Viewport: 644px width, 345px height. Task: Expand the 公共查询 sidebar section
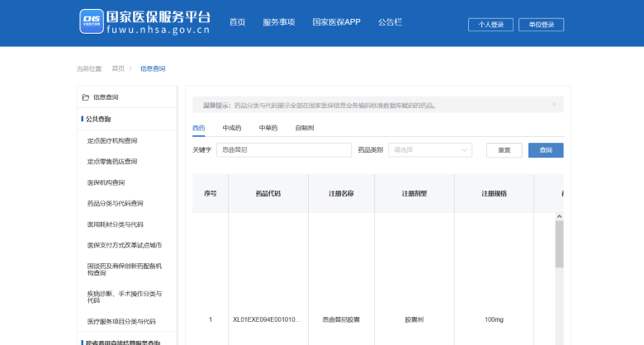coord(97,119)
